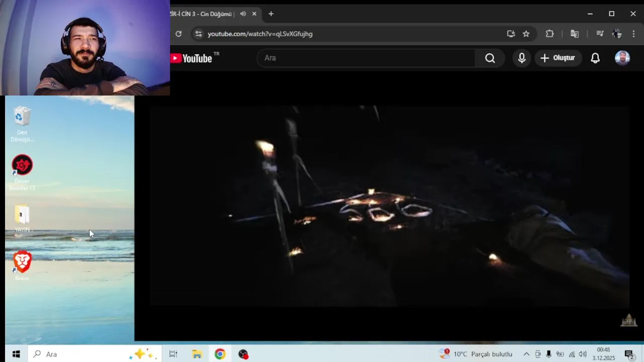Open Chrome extensions puzzle icon
The width and height of the screenshot is (644, 362).
[x=549, y=34]
